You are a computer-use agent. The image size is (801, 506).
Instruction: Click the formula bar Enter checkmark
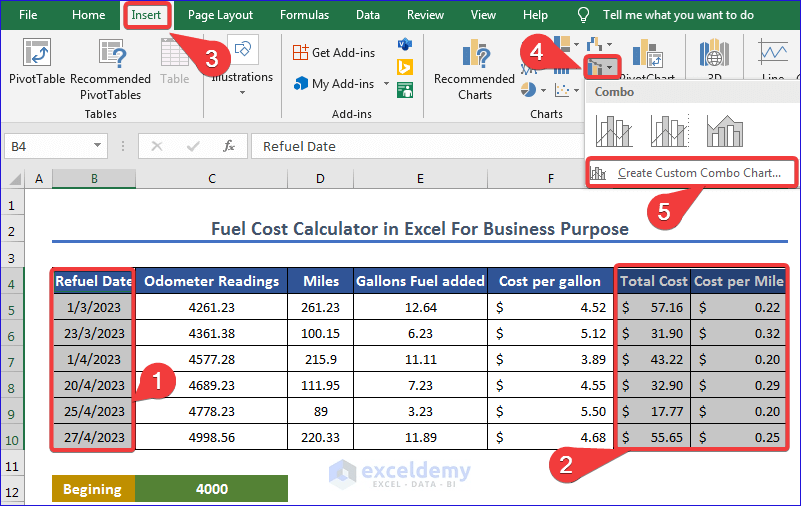pos(193,147)
